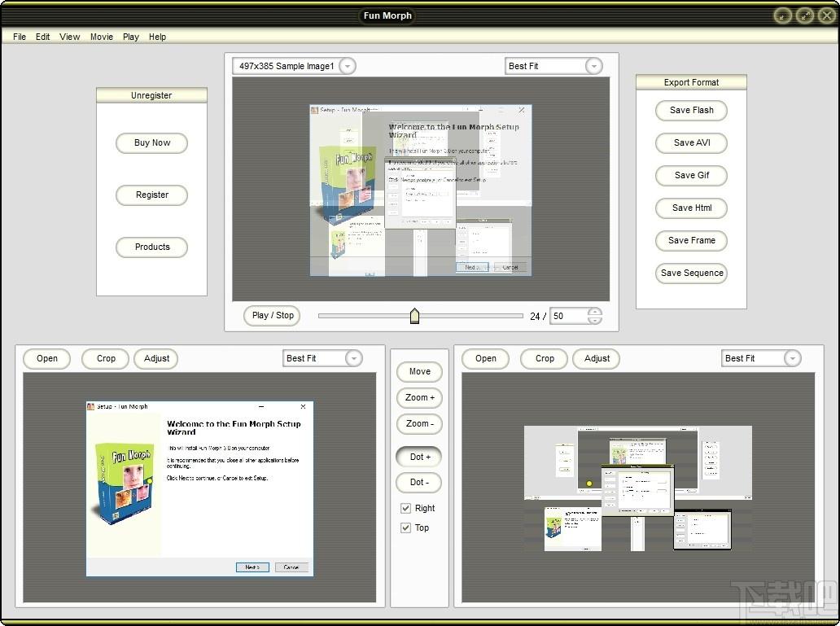Select the Move tool

(419, 371)
